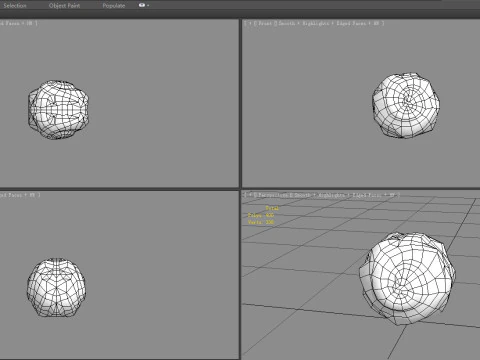Click the plus general menu in Perspective viewport label
This screenshot has width=480, height=360.
click(250, 195)
